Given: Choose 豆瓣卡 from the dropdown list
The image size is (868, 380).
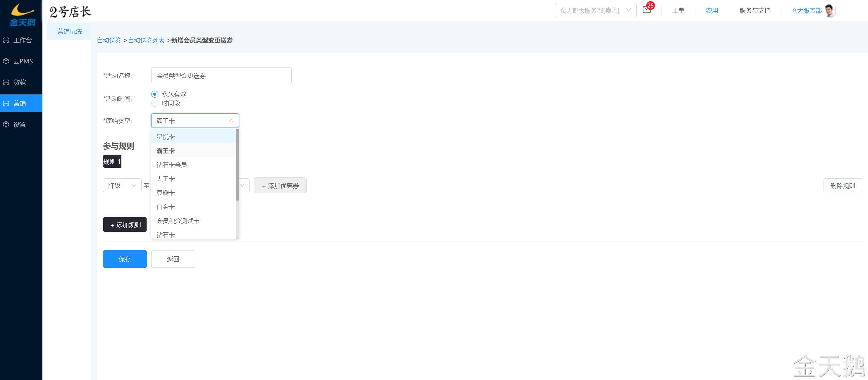Looking at the screenshot, I should pos(194,193).
